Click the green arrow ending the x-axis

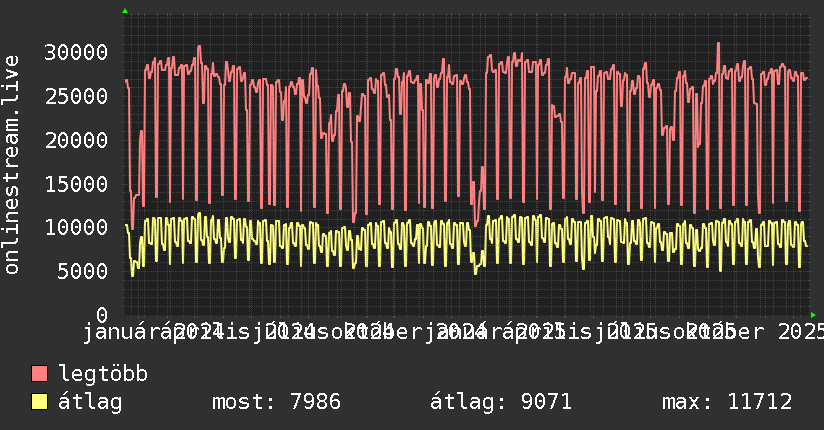click(813, 315)
